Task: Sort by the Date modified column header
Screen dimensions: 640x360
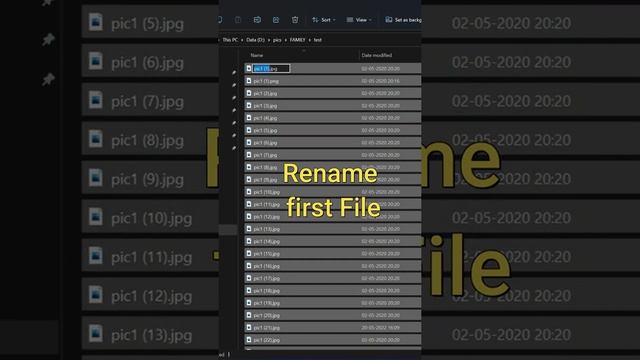Action: [377, 55]
